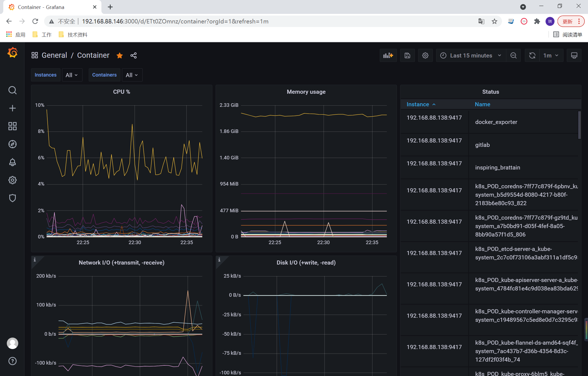Image resolution: width=588 pixels, height=376 pixels.
Task: Open dashboard settings gear
Action: pyautogui.click(x=425, y=56)
